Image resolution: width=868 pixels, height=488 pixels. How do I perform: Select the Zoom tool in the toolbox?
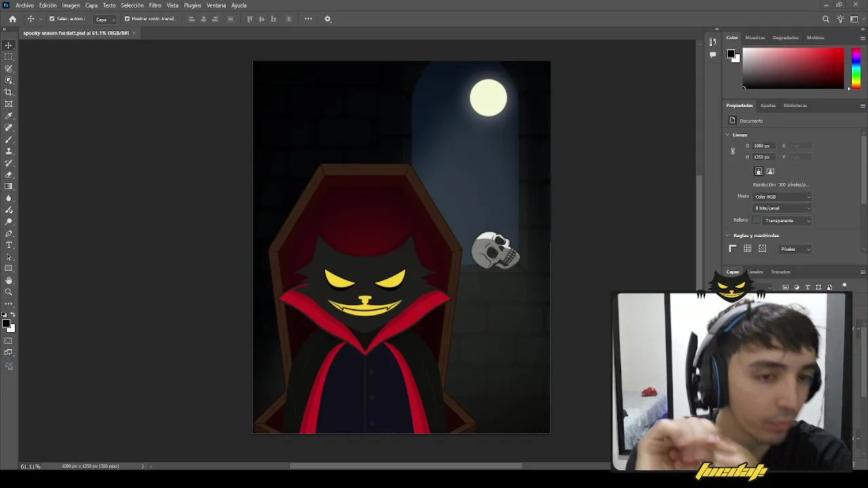click(x=9, y=292)
